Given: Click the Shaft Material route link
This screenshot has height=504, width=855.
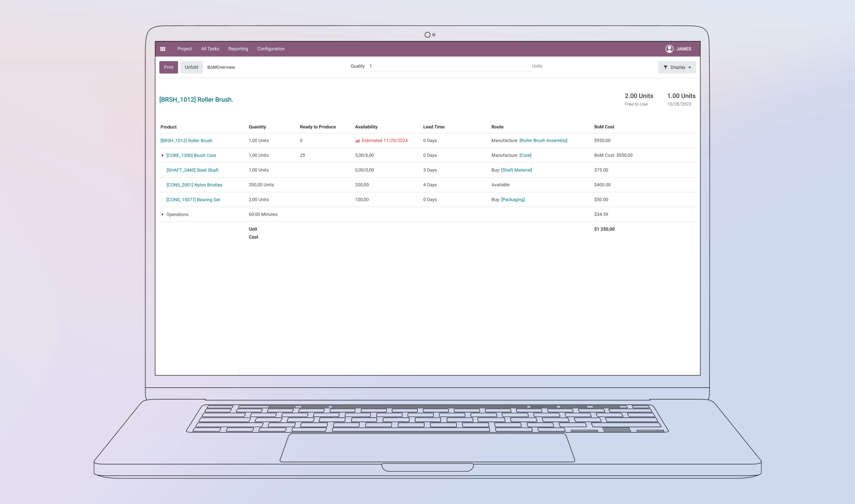Looking at the screenshot, I should pos(516,170).
